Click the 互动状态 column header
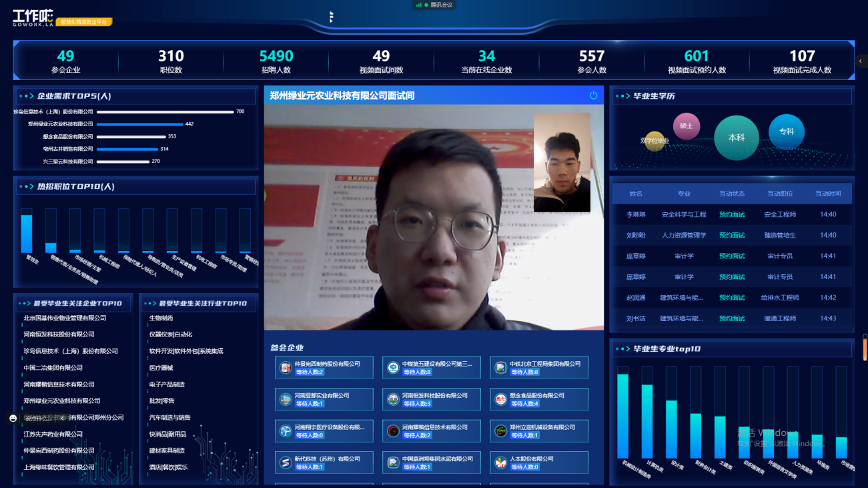Screen dimensions: 868x488 coord(732,194)
